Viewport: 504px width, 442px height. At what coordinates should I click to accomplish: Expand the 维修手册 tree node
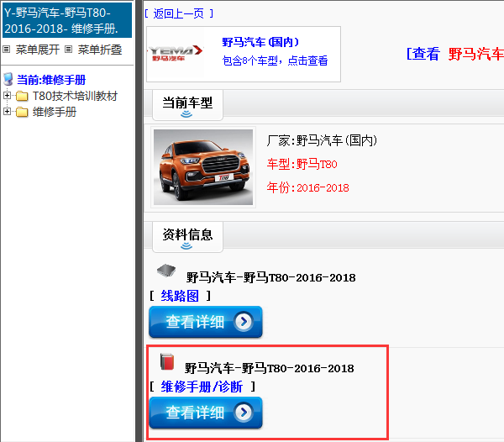pos(7,111)
